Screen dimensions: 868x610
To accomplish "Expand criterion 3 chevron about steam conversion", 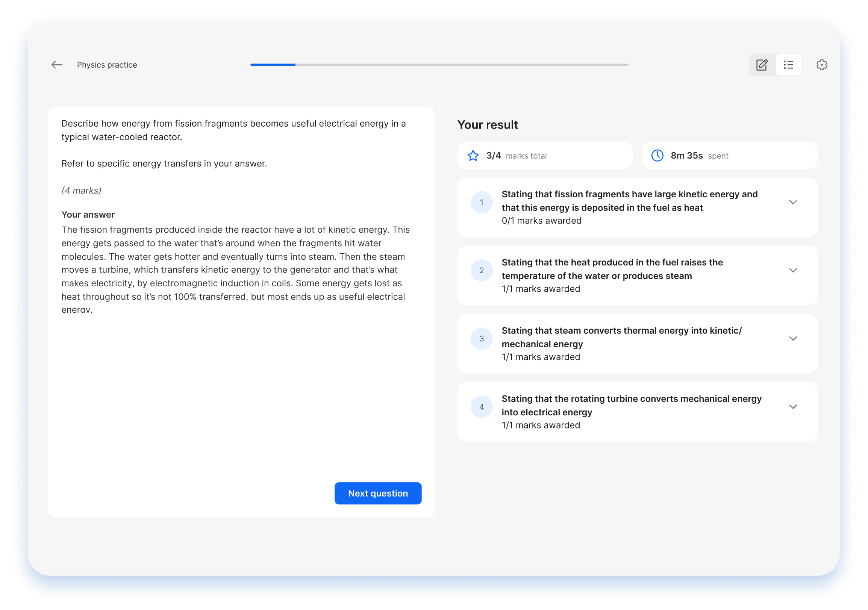I will (793, 339).
